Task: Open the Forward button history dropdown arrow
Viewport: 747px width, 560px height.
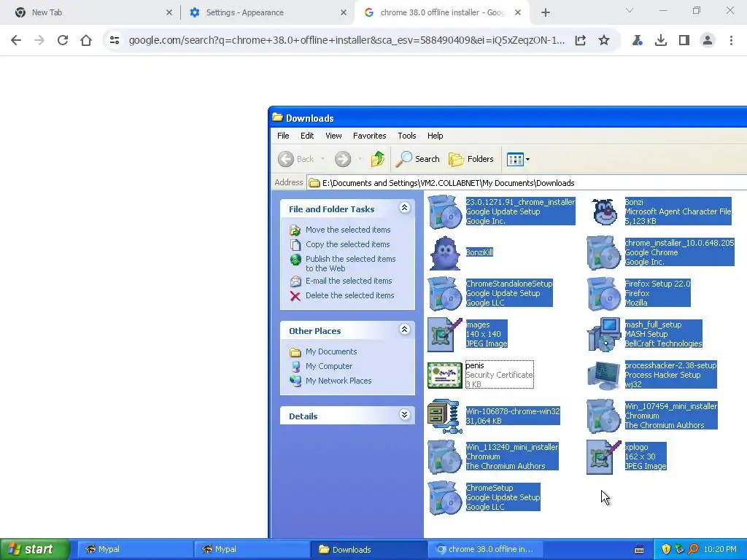Action: 360,159
